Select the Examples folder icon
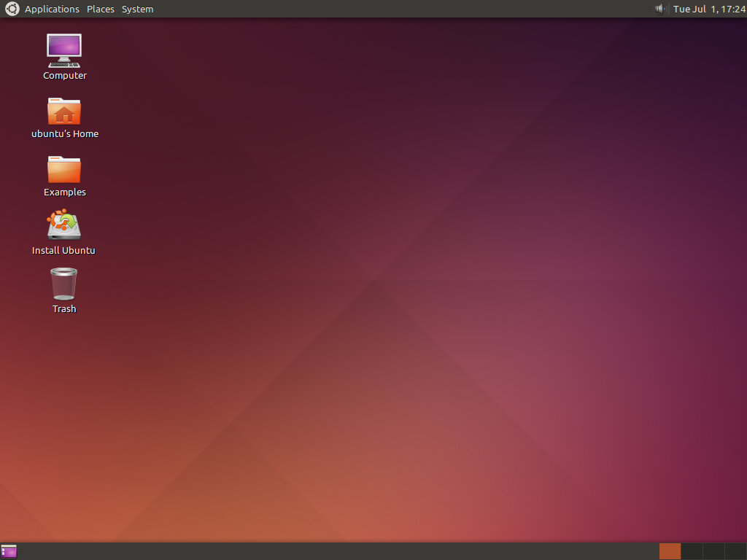The height and width of the screenshot is (560, 747). click(x=64, y=169)
